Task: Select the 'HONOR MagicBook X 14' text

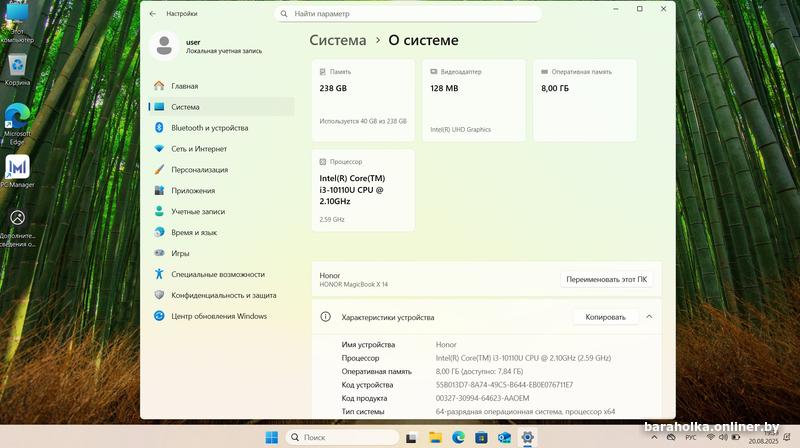Action: coord(354,284)
